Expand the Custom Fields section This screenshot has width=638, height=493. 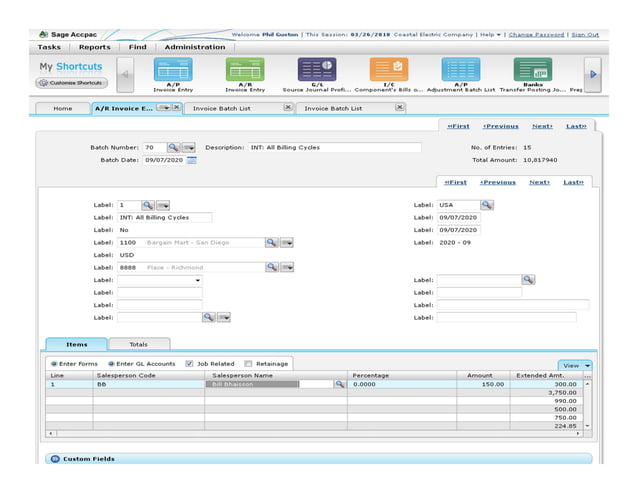tap(54, 459)
